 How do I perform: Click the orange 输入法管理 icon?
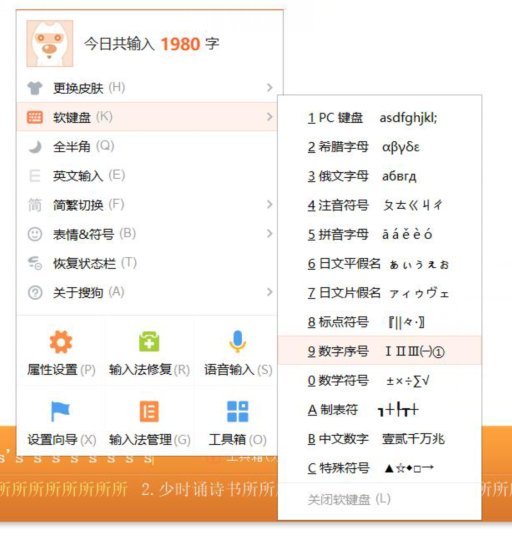tap(149, 411)
